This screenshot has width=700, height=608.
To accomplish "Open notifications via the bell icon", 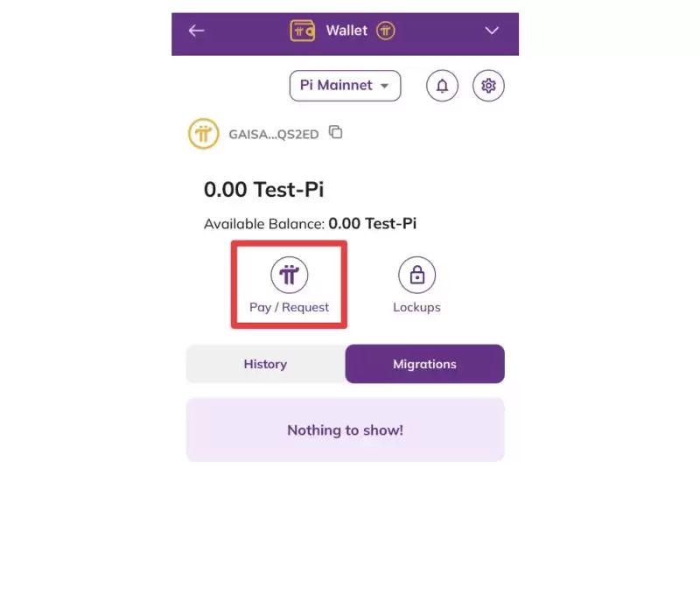I will pyautogui.click(x=442, y=86).
